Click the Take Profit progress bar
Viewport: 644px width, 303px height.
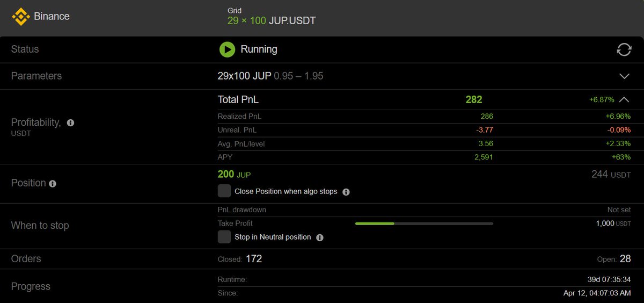click(x=424, y=223)
